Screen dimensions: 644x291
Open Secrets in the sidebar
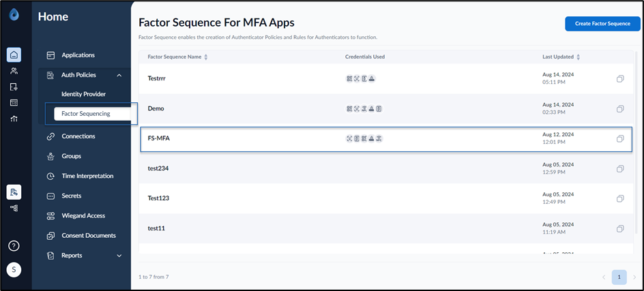72,196
